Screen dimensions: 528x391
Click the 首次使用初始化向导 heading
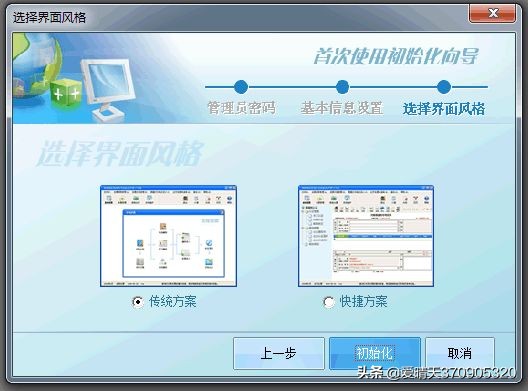click(396, 56)
